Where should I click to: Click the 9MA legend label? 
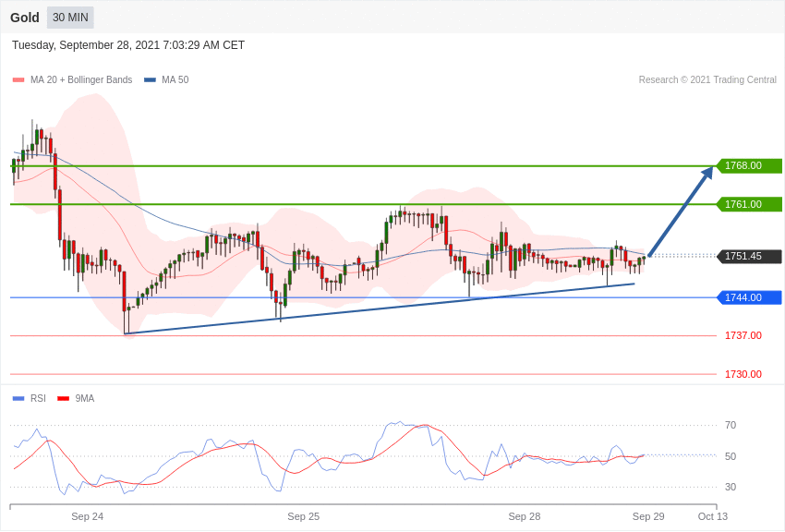pos(85,398)
